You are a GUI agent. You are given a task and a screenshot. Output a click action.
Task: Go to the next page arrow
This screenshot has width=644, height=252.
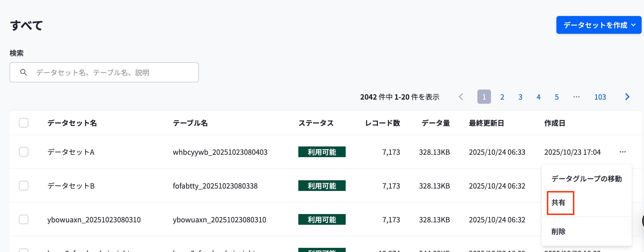(x=627, y=97)
